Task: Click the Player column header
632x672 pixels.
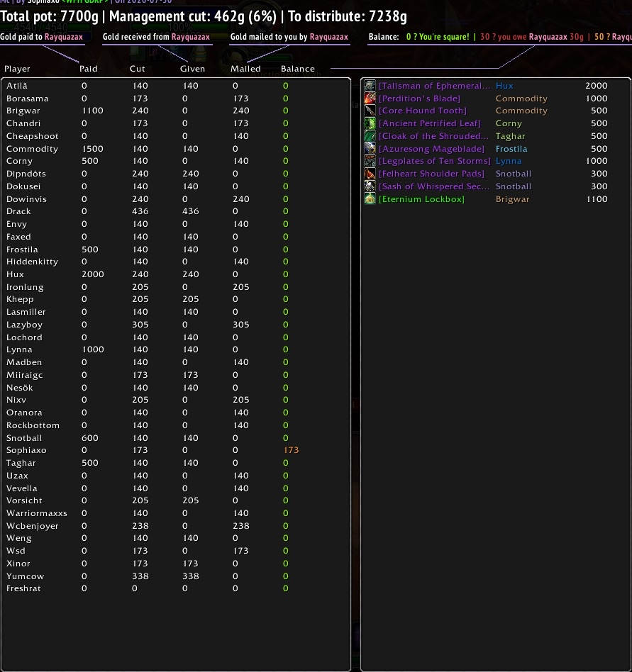Action: pos(17,69)
